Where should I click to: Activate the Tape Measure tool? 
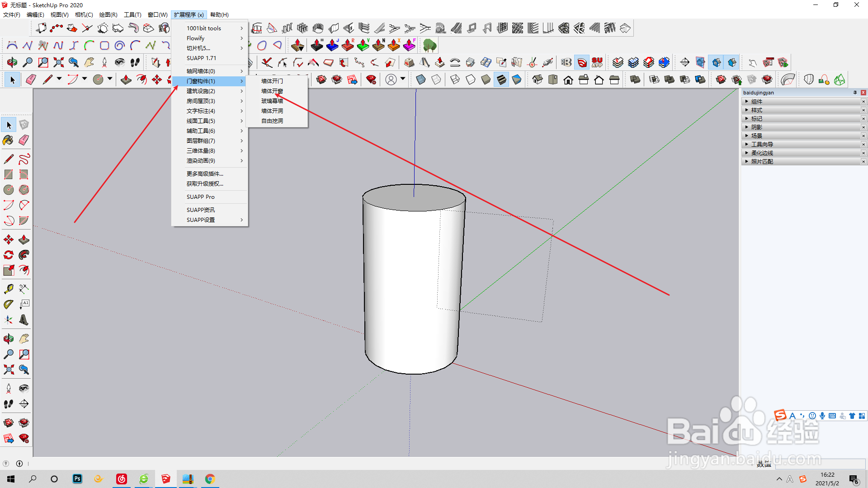pyautogui.click(x=8, y=289)
